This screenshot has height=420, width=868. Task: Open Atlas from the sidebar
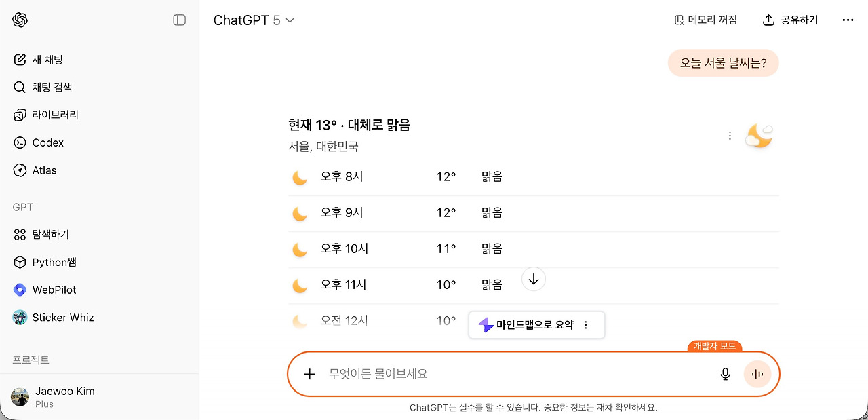click(44, 170)
